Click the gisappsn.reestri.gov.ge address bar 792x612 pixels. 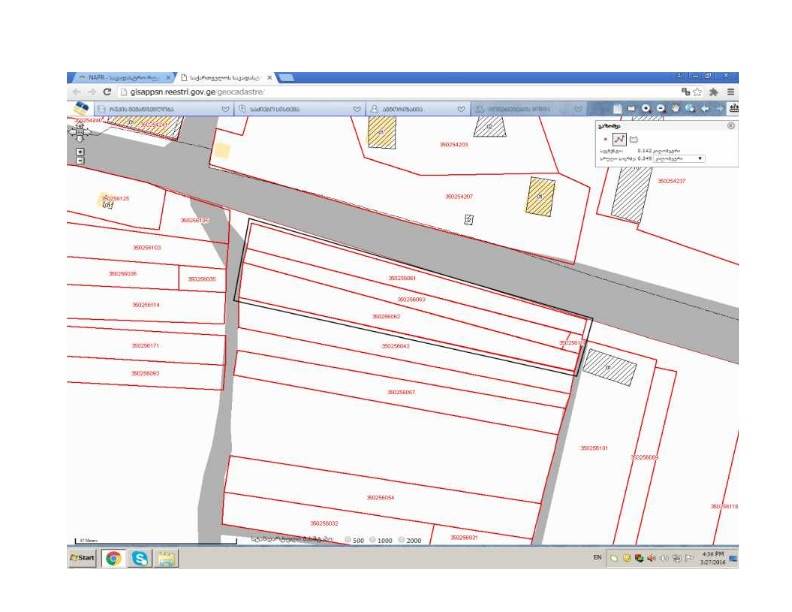tap(397, 92)
